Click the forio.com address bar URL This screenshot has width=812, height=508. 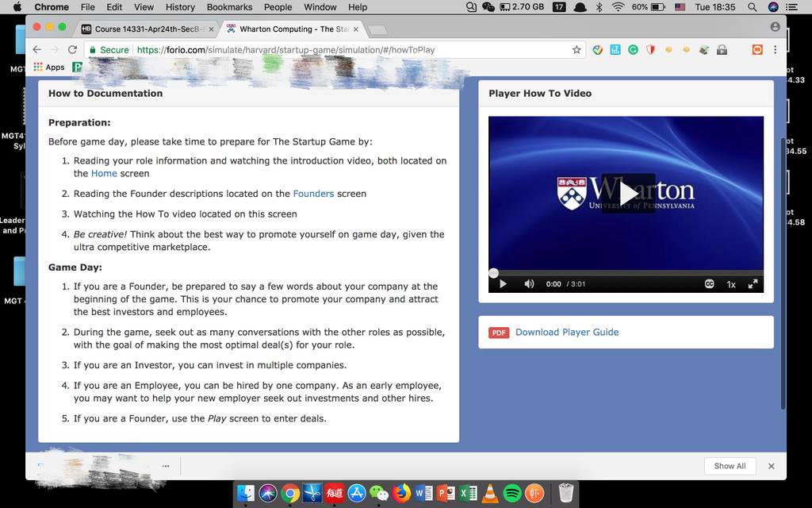click(x=285, y=50)
